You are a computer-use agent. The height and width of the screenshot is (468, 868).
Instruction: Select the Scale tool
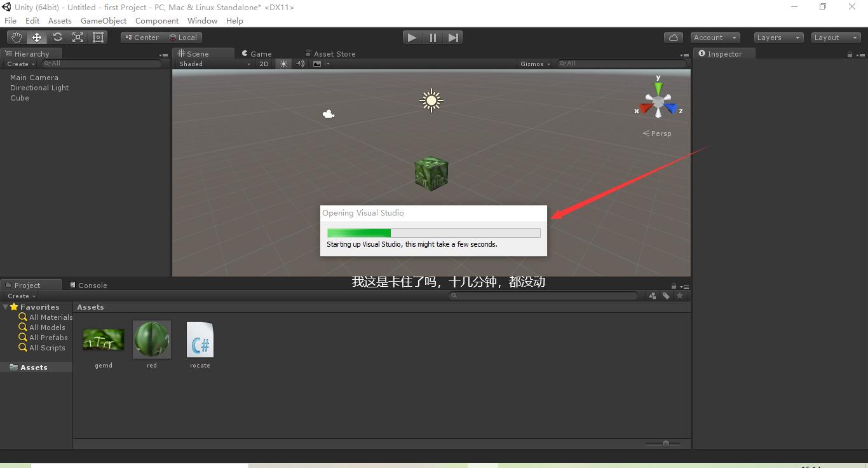click(78, 37)
